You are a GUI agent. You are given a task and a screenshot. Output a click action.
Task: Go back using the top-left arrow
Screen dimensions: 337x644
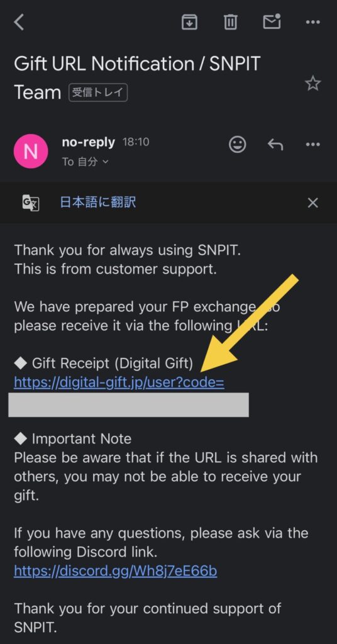tap(19, 22)
